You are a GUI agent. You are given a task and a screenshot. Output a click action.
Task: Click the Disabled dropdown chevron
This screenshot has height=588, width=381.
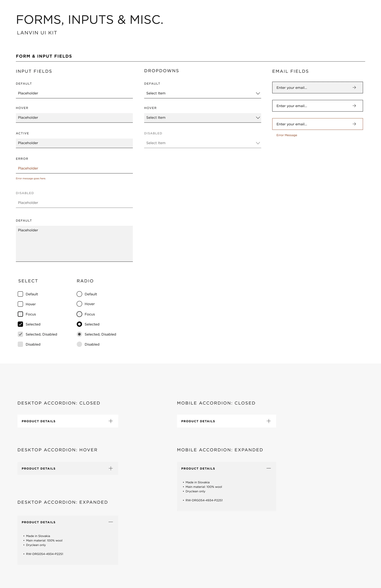[x=258, y=143]
